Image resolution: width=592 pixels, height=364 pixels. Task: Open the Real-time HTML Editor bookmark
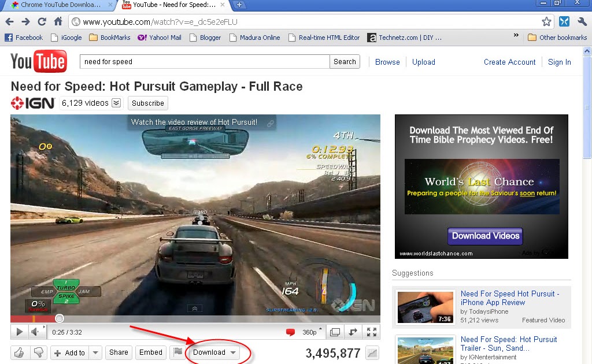coord(324,38)
